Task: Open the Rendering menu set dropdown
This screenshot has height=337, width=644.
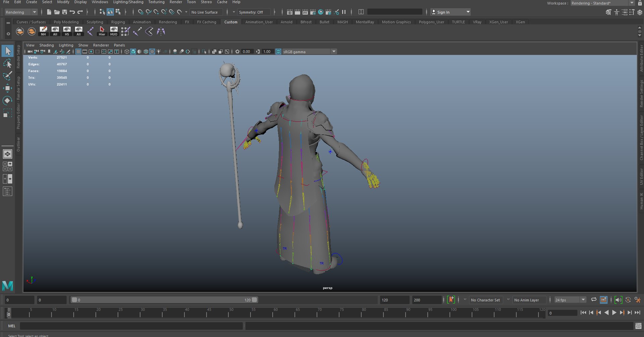Action: click(21, 12)
